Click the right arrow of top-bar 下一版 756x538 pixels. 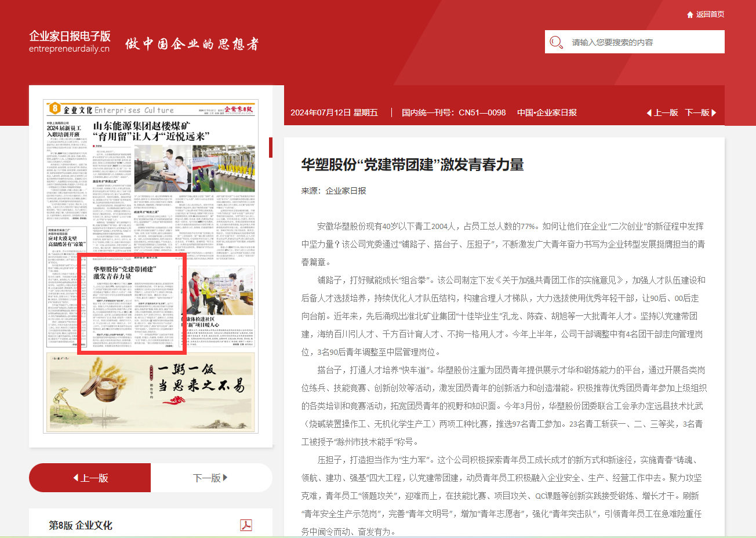(x=714, y=112)
